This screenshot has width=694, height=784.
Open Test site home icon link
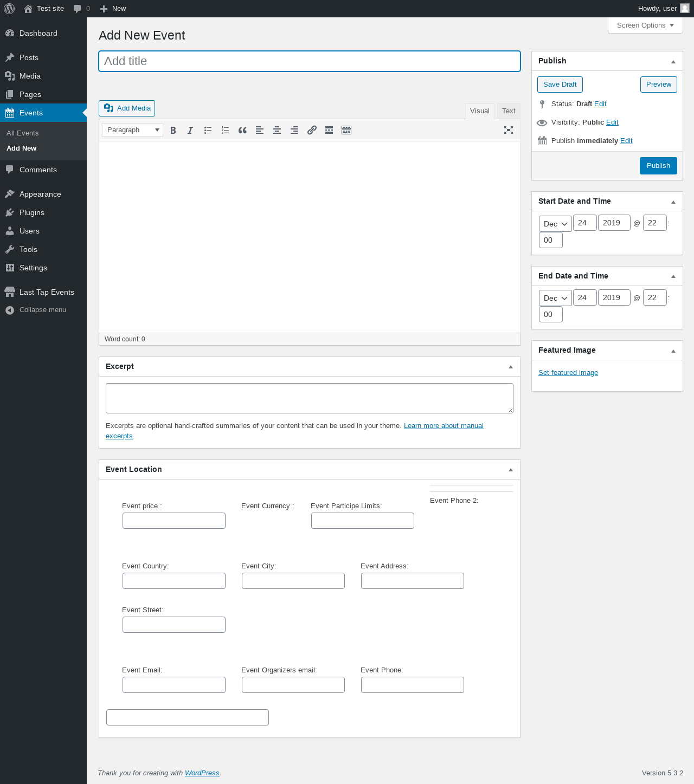click(x=28, y=9)
